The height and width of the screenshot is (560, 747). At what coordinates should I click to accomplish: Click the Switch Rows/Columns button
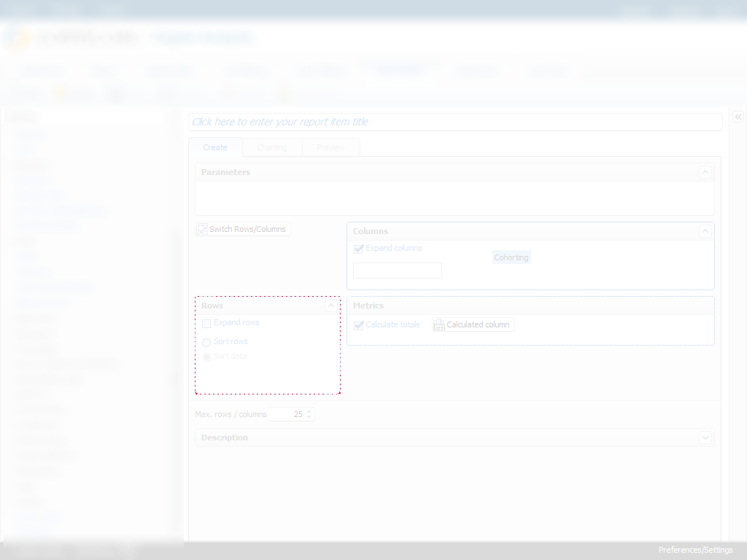pos(242,229)
